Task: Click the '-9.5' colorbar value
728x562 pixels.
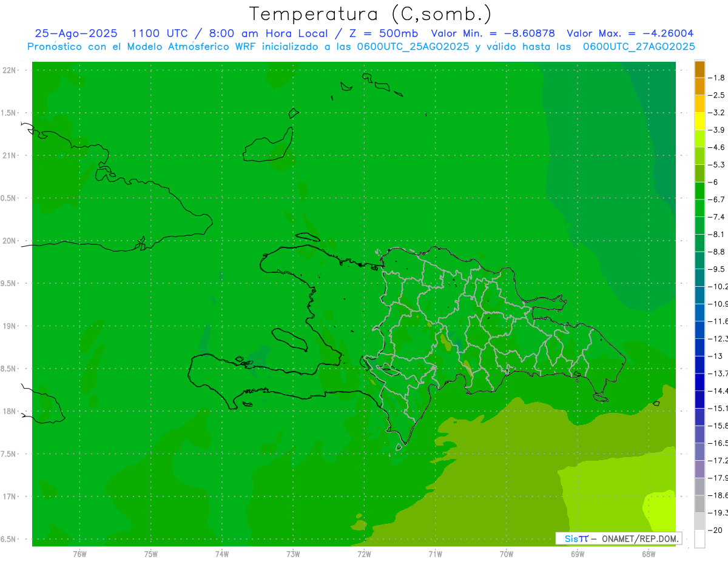Action: [717, 269]
